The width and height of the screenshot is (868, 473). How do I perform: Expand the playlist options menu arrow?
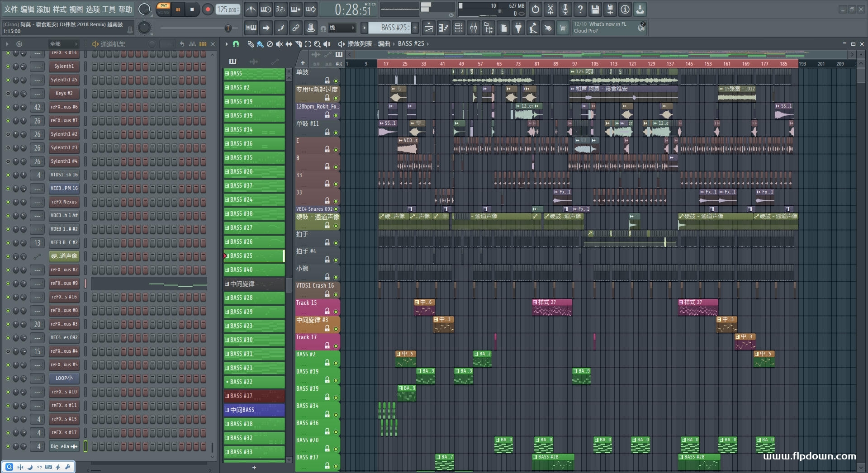point(226,44)
